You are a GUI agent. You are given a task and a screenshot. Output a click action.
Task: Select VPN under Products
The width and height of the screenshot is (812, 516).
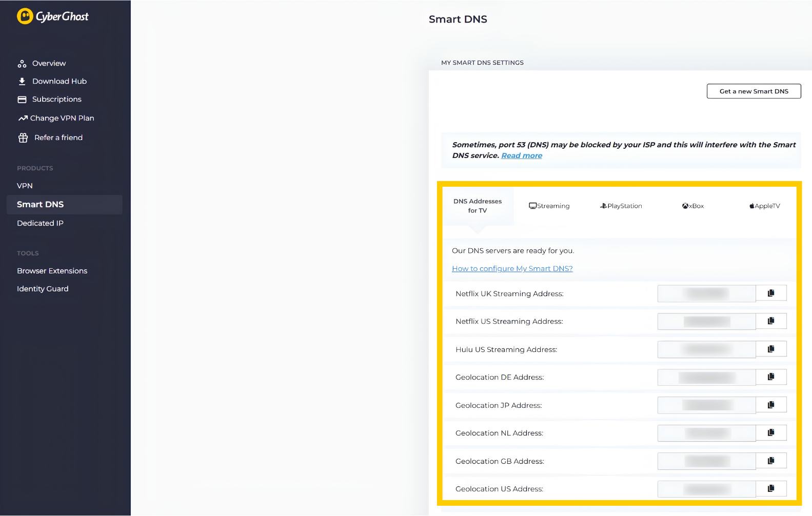(x=25, y=186)
